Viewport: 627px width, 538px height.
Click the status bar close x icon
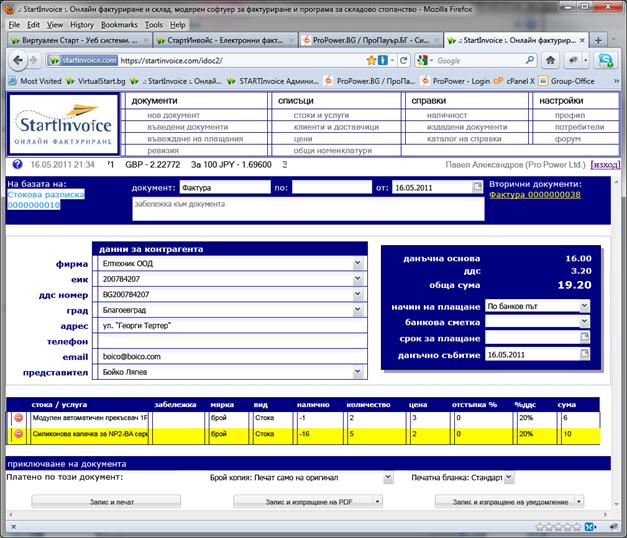(13, 527)
